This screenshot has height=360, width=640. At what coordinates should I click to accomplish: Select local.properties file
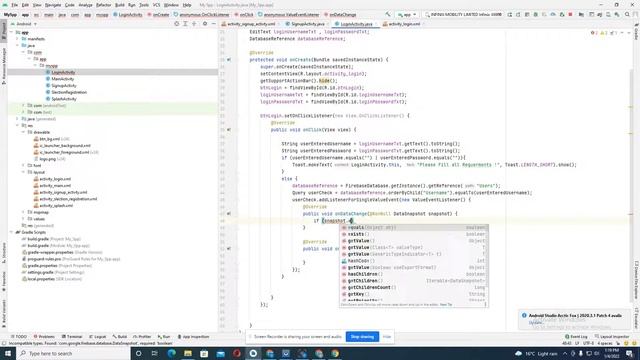coord(41,279)
